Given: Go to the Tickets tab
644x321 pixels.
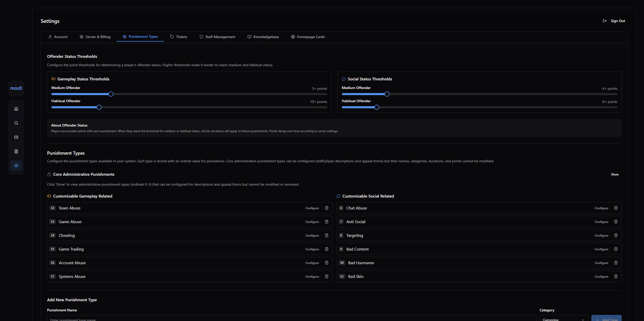Looking at the screenshot, I should coord(179,37).
